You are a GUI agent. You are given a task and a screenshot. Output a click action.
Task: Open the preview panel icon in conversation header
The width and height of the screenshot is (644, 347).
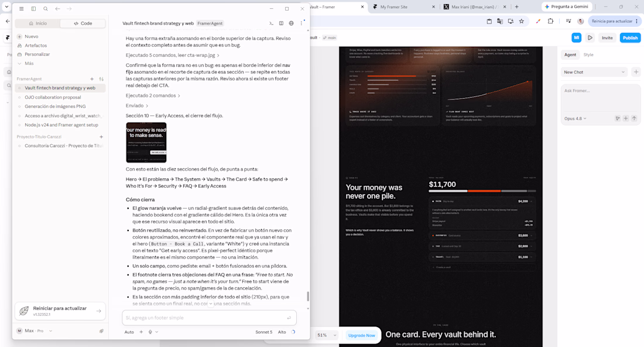point(282,23)
